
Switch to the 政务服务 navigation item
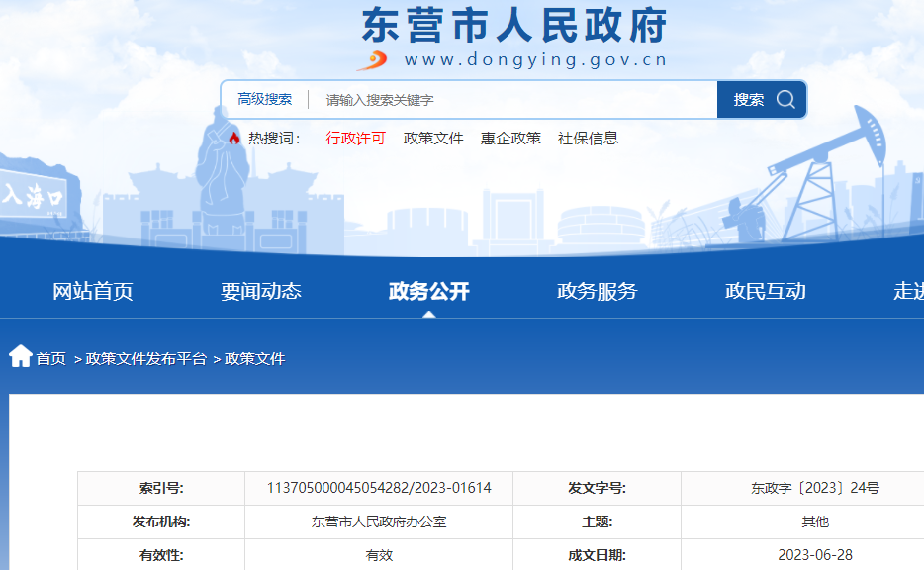coord(597,291)
